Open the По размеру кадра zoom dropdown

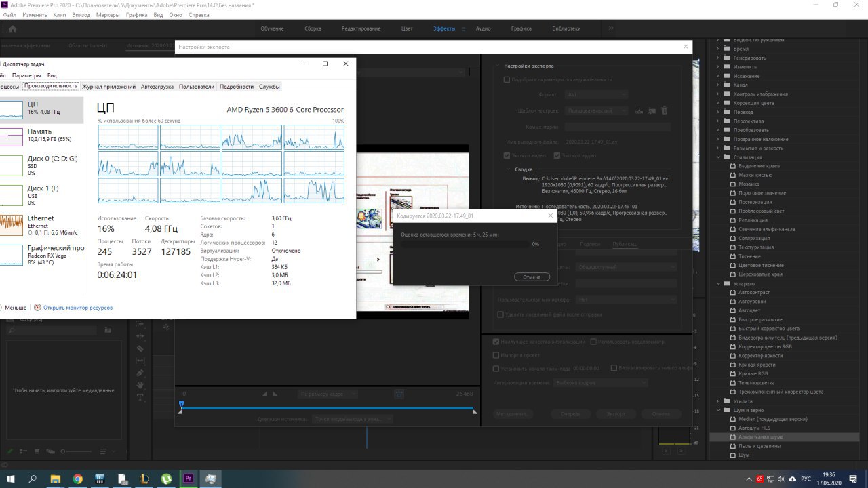[x=328, y=393]
